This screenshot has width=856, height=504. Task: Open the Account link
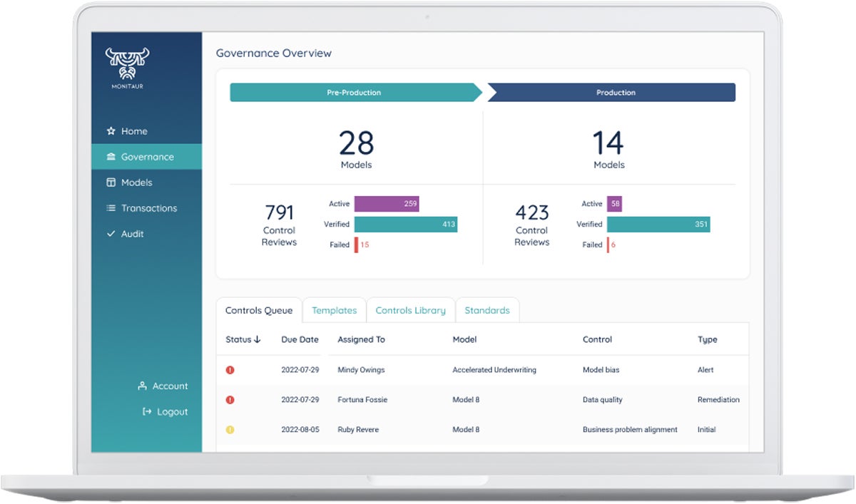(163, 386)
